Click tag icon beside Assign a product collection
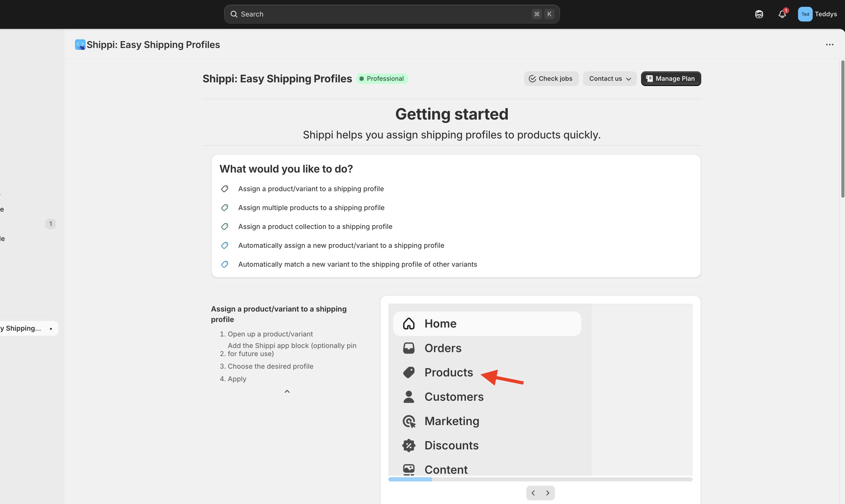845x504 pixels. point(225,227)
